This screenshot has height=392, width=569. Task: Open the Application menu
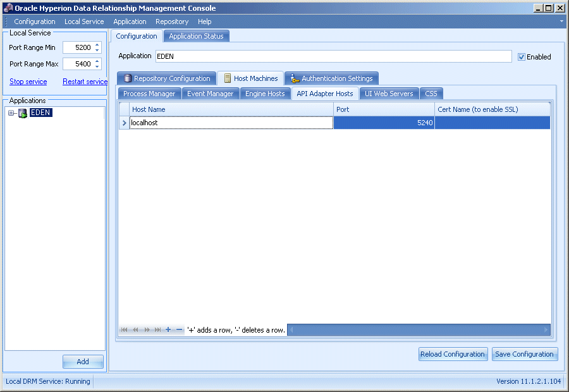(130, 21)
